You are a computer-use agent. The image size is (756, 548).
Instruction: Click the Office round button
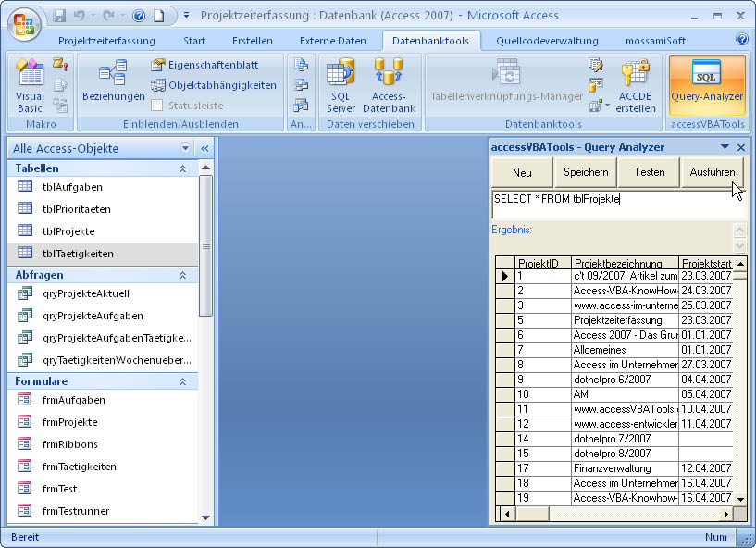pos(25,23)
